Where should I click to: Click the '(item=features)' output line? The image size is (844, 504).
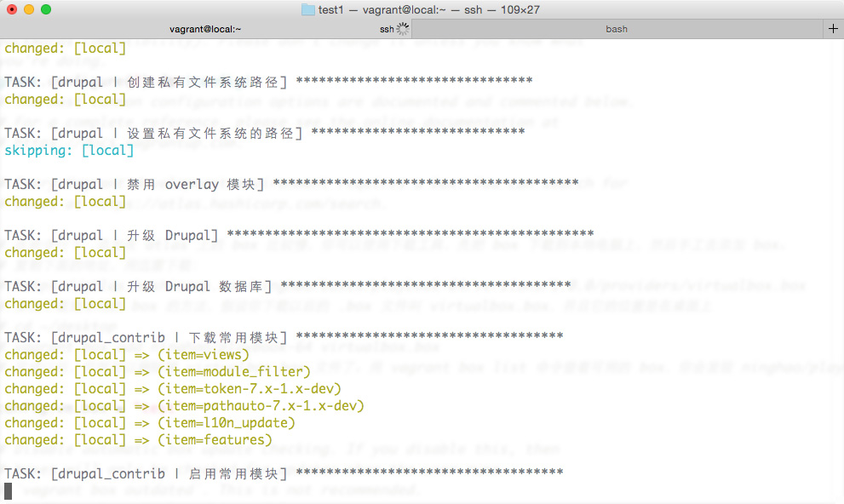pos(138,439)
